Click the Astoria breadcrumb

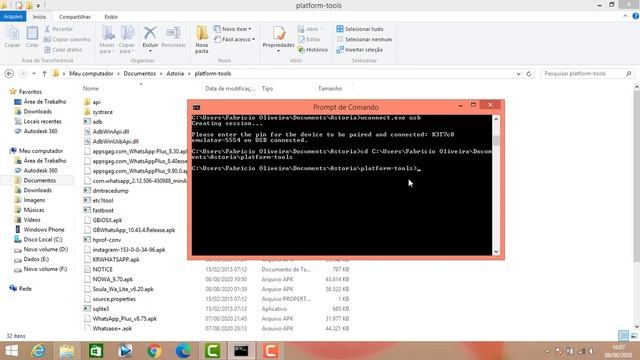point(175,73)
